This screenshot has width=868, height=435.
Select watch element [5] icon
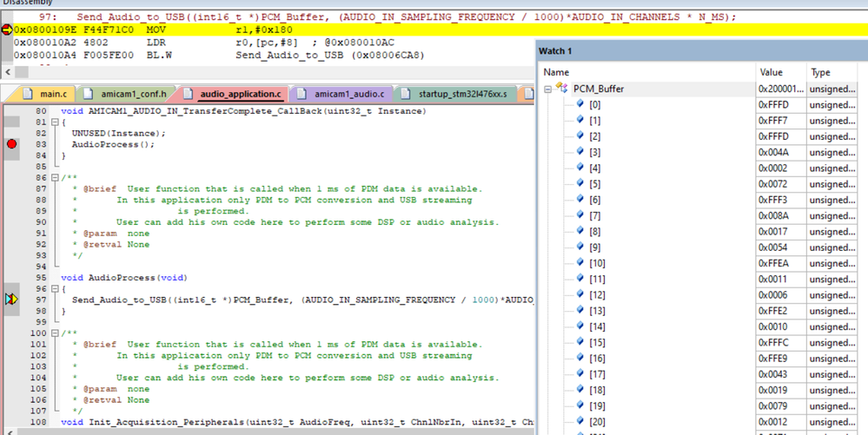580,182
